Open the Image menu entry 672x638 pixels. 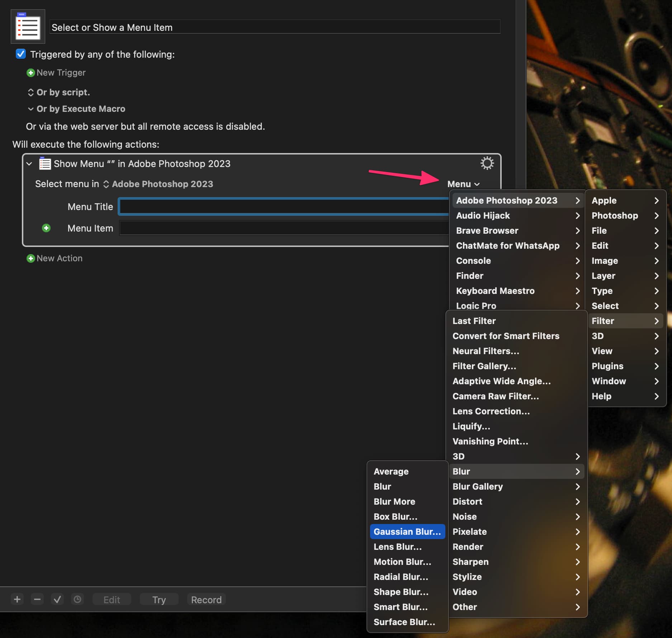(625, 261)
